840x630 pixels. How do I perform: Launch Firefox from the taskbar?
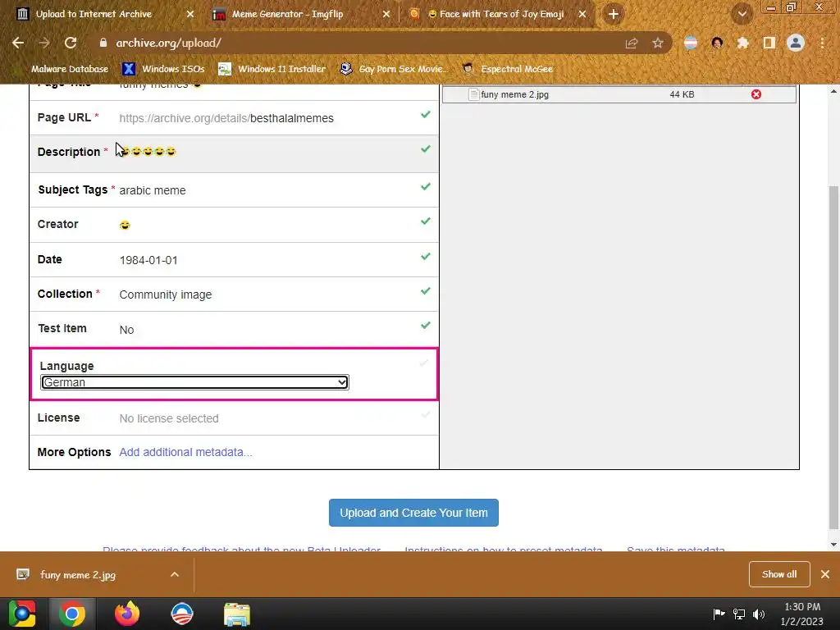point(127,614)
